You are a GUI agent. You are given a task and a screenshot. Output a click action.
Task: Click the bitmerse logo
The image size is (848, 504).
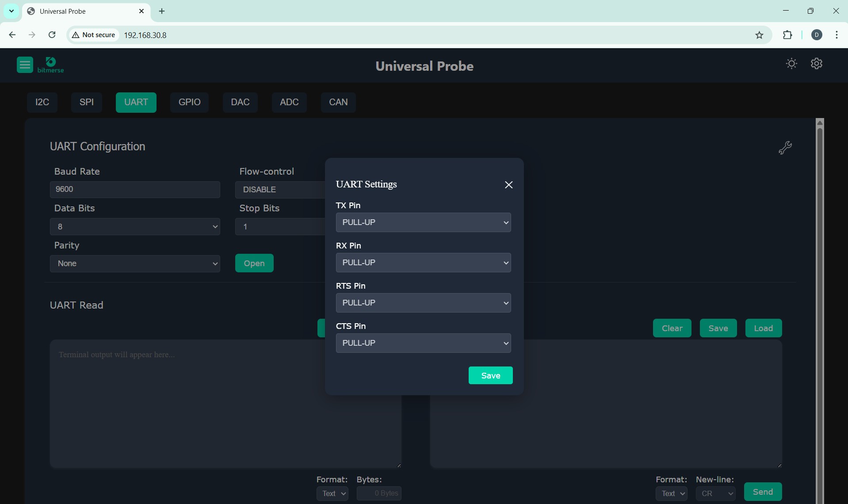pos(51,65)
